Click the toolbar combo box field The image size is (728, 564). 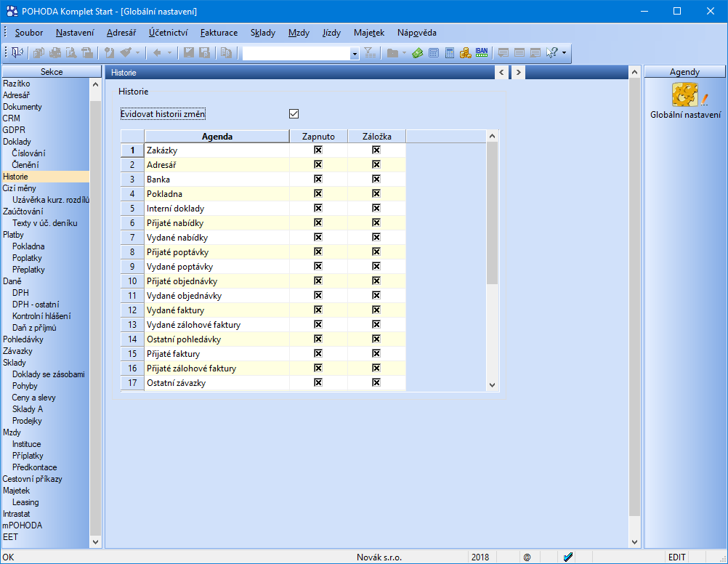(x=296, y=54)
